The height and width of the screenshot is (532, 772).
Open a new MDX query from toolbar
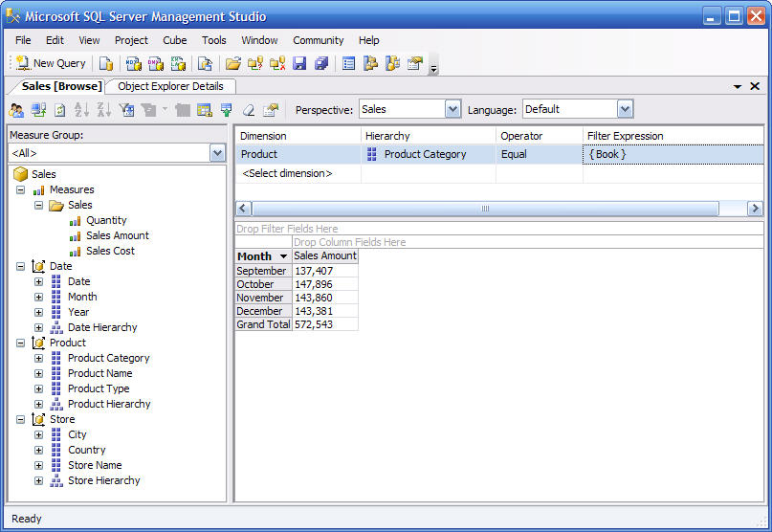click(134, 63)
